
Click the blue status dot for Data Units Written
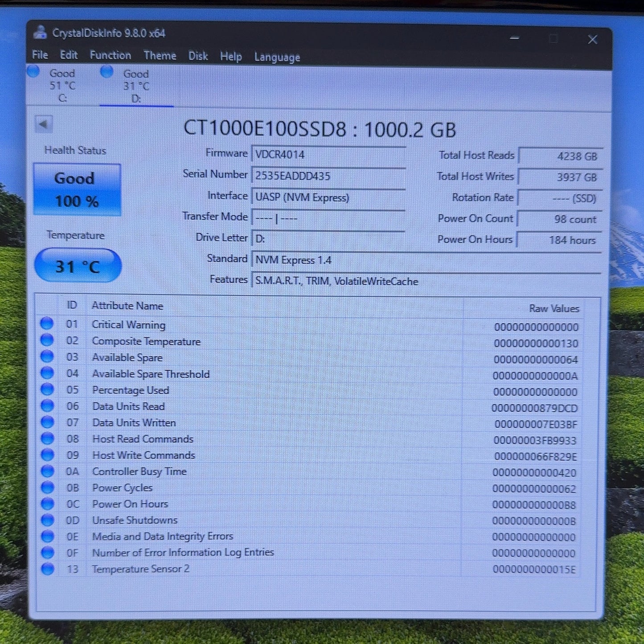pos(47,422)
